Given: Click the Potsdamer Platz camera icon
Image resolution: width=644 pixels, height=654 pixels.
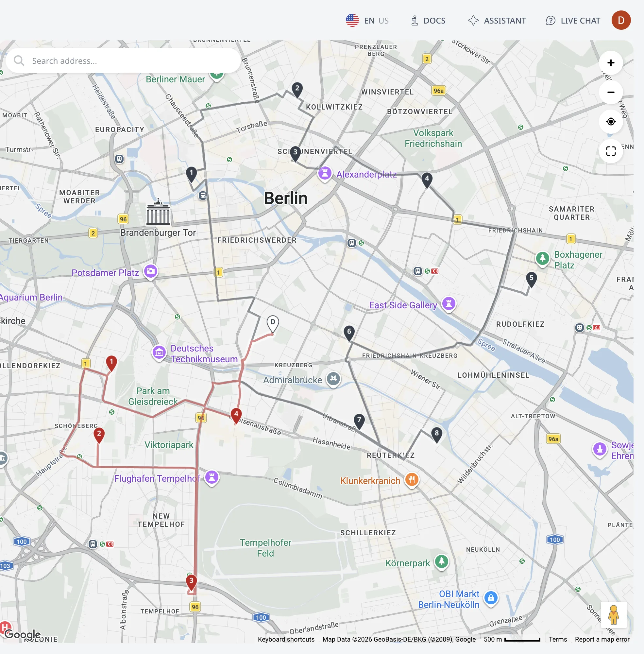Looking at the screenshot, I should click(x=150, y=271).
